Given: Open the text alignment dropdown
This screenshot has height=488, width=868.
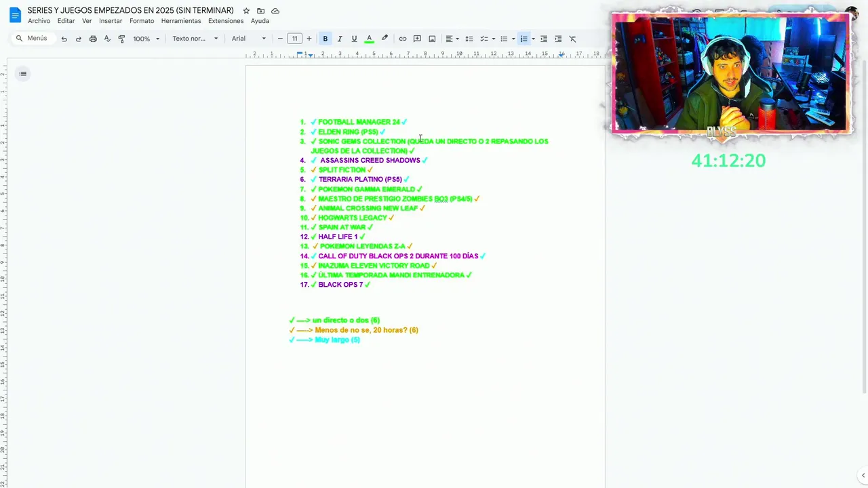Looking at the screenshot, I should 452,39.
